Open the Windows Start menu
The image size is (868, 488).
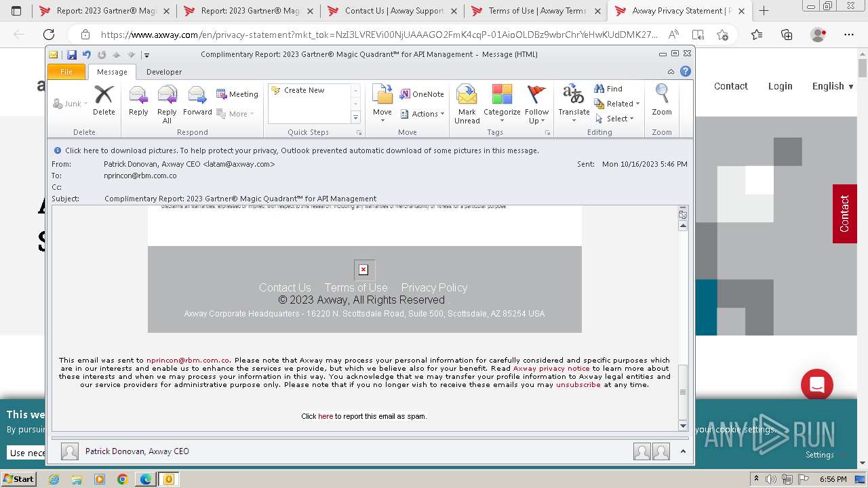pos(19,479)
